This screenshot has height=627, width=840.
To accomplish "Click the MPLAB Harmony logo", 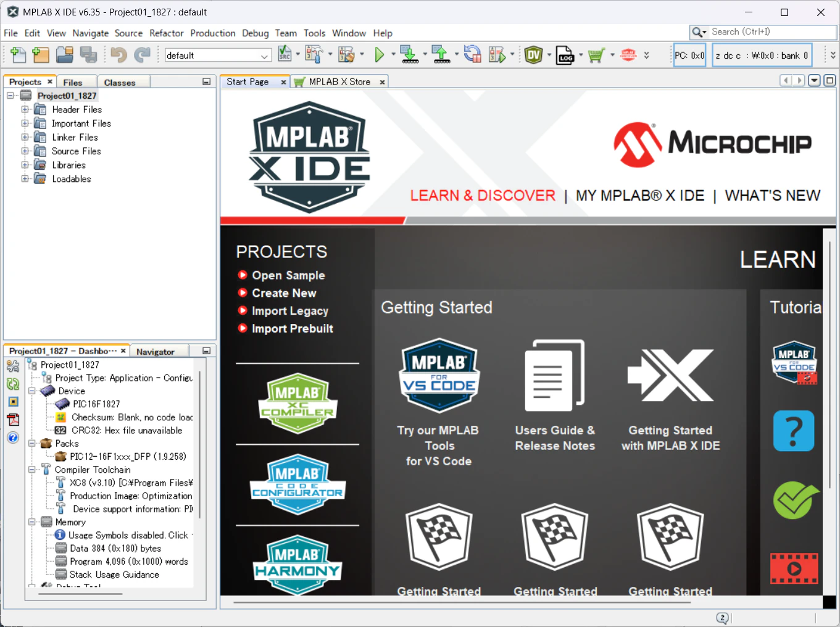I will [x=297, y=565].
